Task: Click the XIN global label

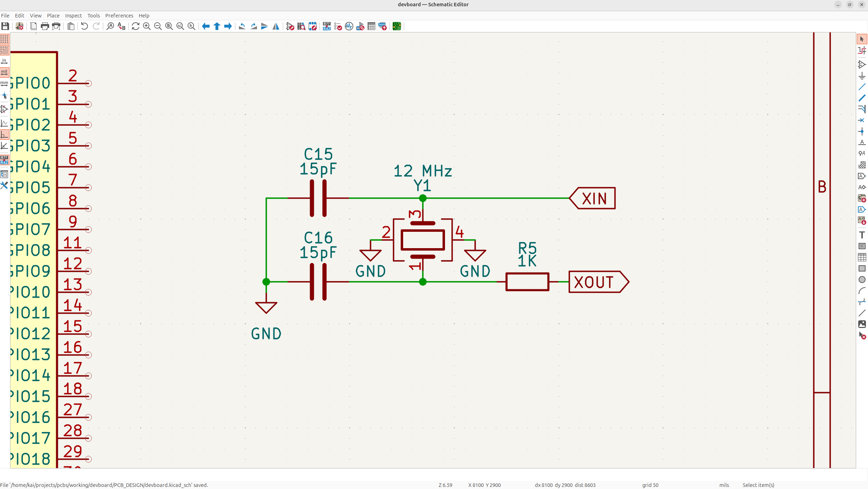Action: point(594,198)
